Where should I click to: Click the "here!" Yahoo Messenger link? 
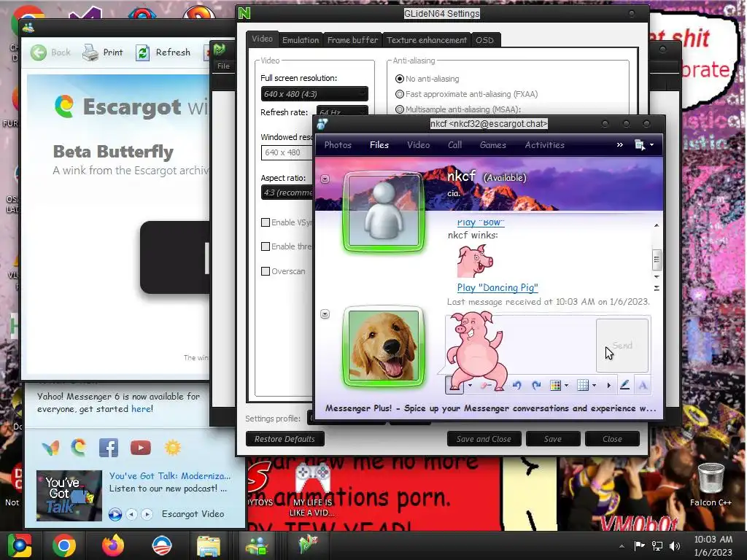tap(142, 409)
